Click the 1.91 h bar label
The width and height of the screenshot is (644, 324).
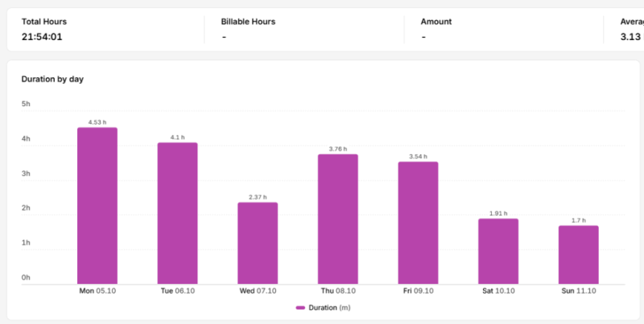tap(498, 213)
